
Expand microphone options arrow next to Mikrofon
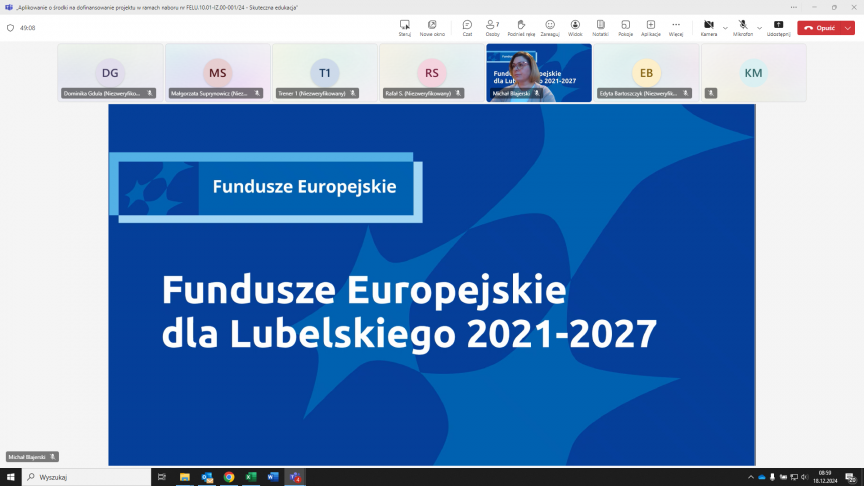click(759, 28)
